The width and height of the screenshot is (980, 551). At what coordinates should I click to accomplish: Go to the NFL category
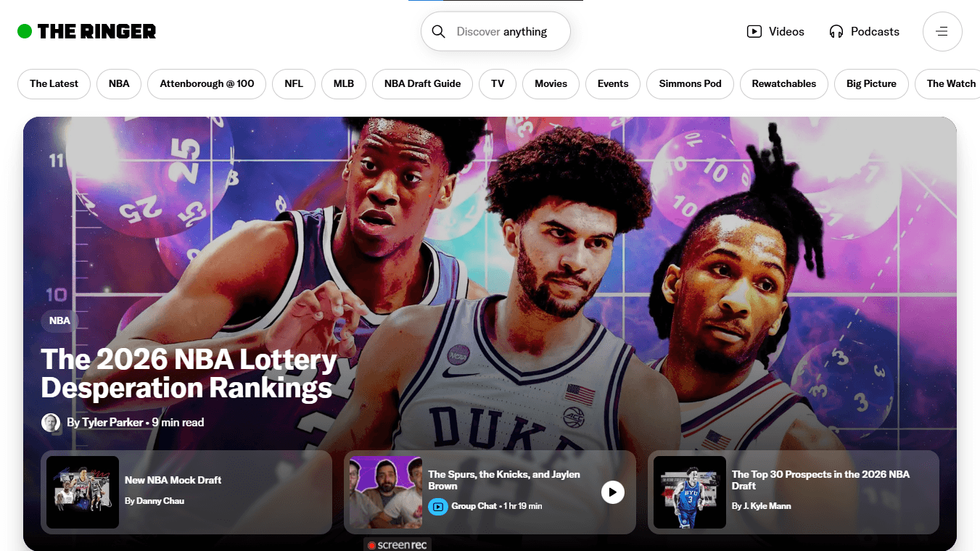pos(294,84)
